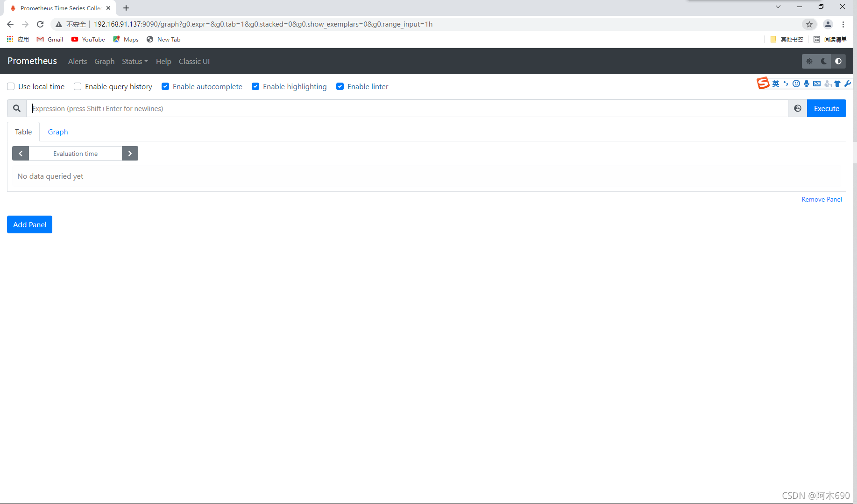Open Sogou emoji smiley panel
857x504 pixels.
coord(796,84)
